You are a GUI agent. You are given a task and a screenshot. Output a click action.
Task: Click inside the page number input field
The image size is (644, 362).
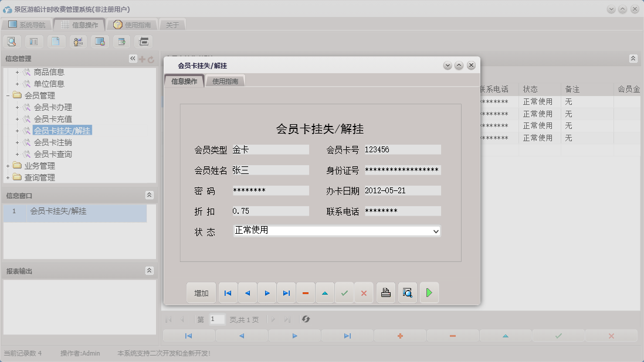(217, 319)
